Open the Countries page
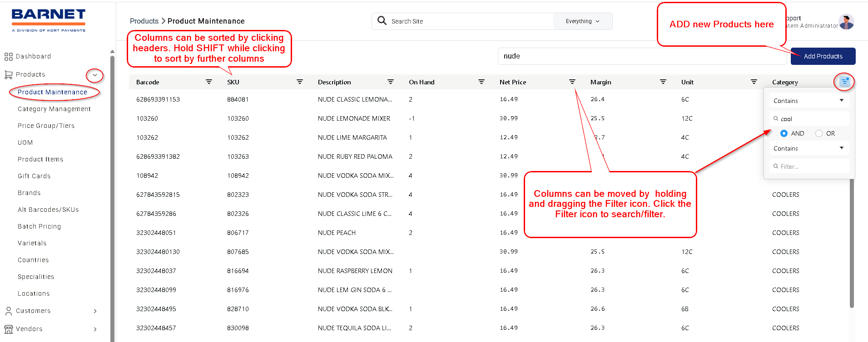The height and width of the screenshot is (342, 868). click(x=33, y=260)
